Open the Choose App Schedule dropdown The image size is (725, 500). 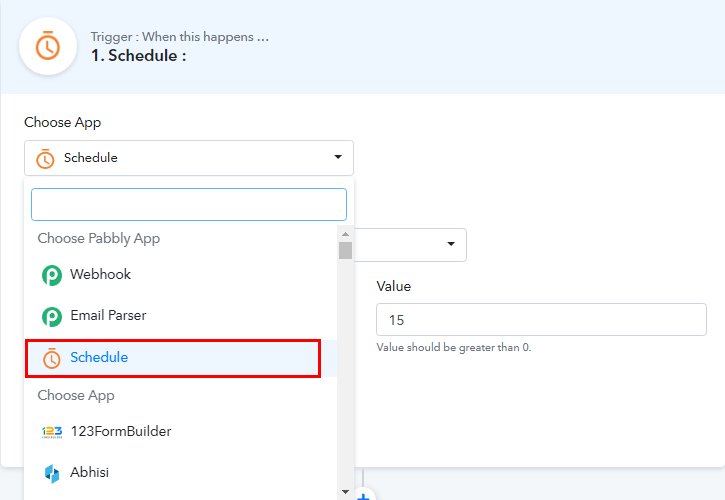click(x=189, y=158)
